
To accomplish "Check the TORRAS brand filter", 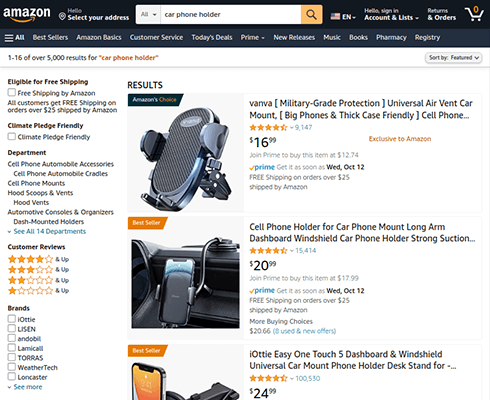I will (12, 357).
